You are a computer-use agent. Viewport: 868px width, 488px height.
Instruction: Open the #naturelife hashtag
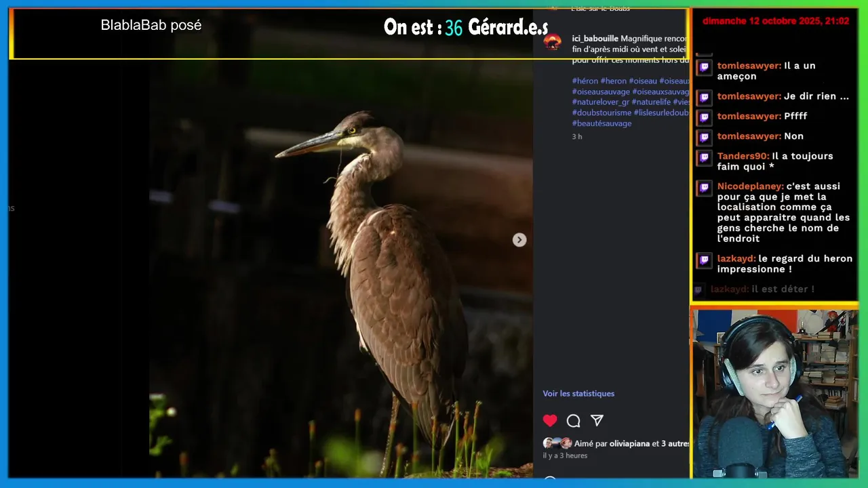pos(651,102)
